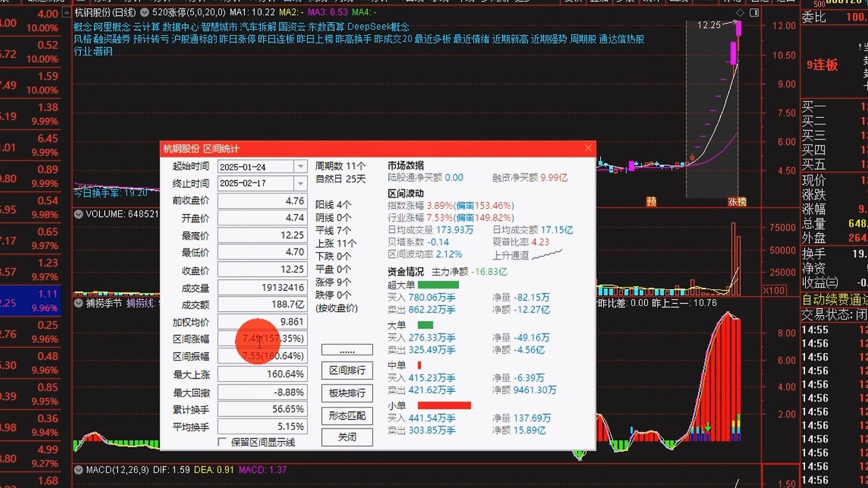Click the '......' more options button in the dialog
The height and width of the screenshot is (488, 868).
346,349
